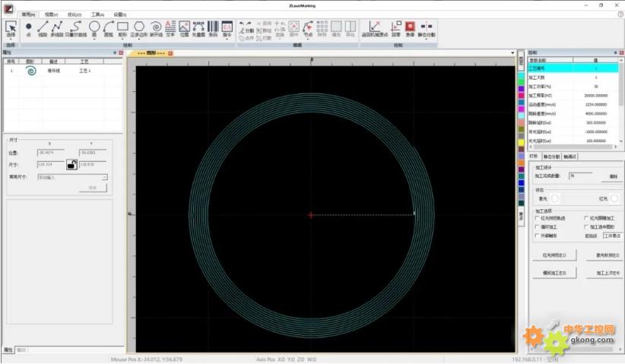Toggle the size aspect-ratio lock
This screenshot has height=364, width=625.
(71, 164)
